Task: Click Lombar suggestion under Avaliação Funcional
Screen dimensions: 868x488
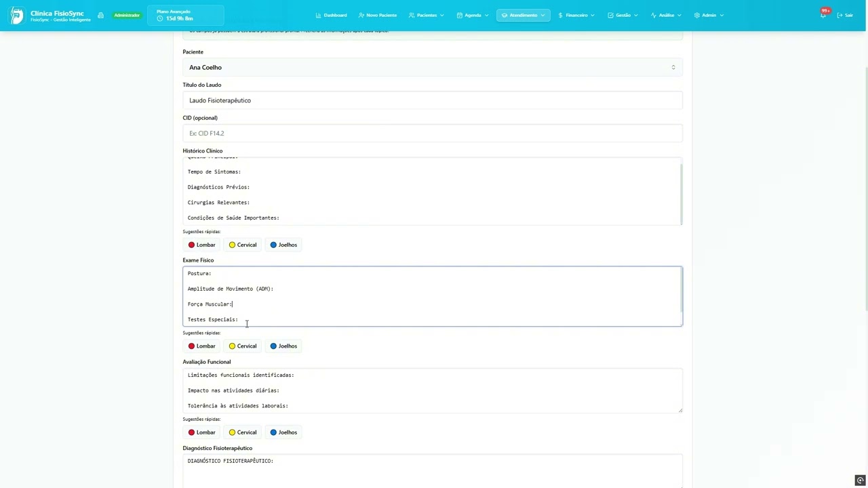Action: click(x=202, y=432)
